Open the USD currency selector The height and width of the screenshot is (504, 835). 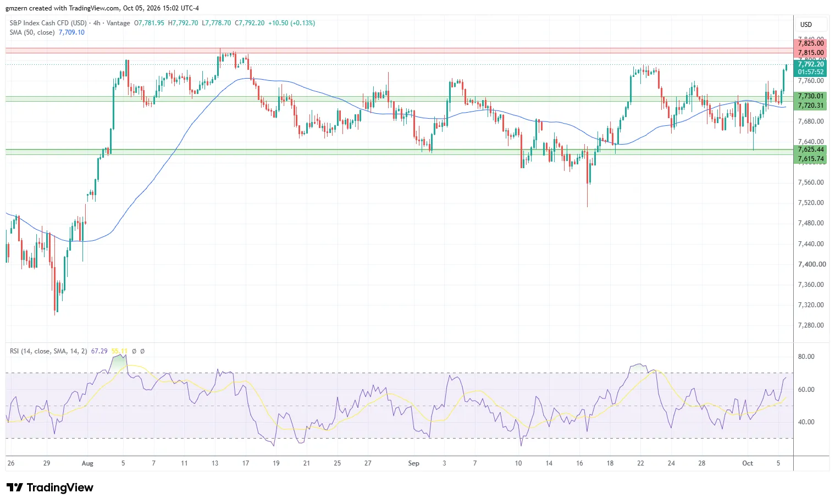coord(806,25)
